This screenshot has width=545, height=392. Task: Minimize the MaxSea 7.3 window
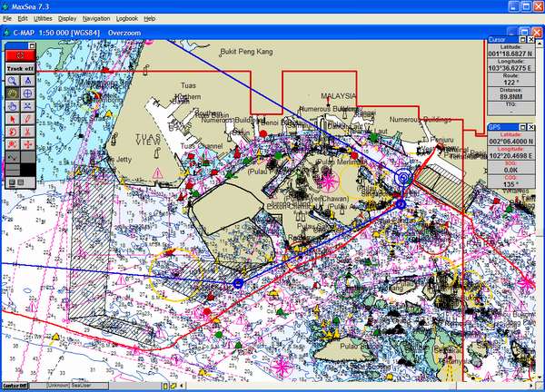514,6
